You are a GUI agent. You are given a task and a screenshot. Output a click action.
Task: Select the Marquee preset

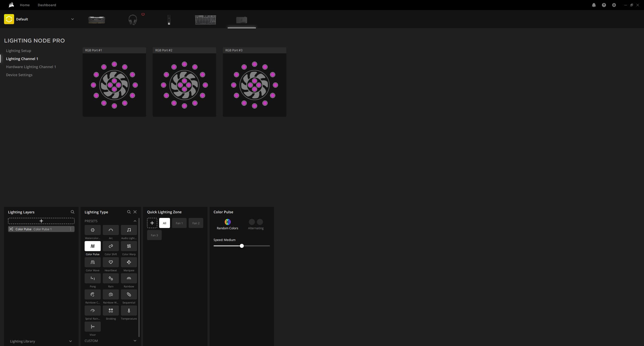pos(129,262)
